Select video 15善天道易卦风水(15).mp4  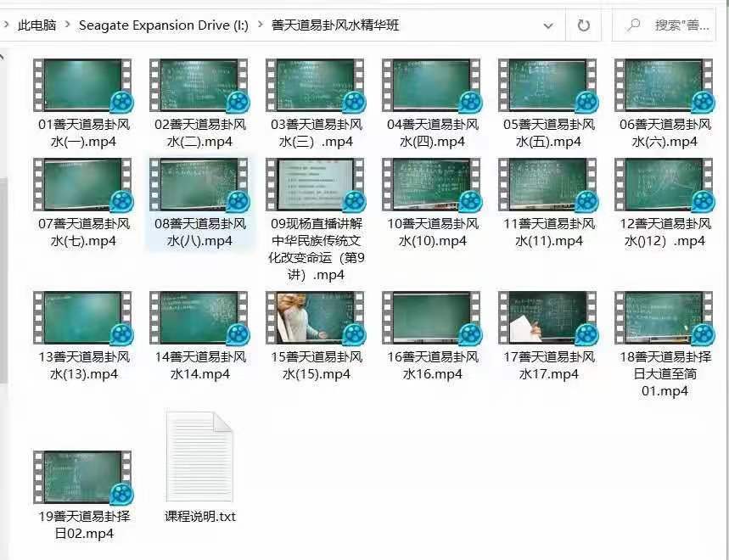[316, 318]
